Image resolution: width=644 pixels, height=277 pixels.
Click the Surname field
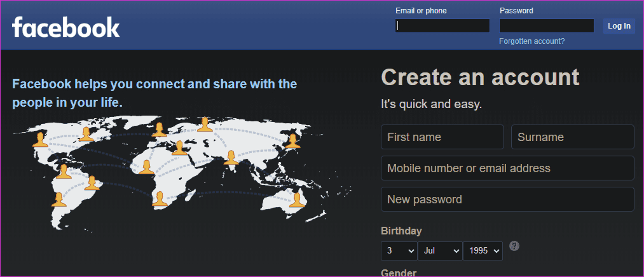573,137
